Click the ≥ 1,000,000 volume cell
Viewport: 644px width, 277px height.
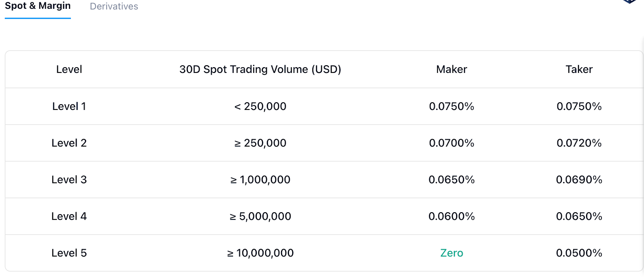[x=260, y=180]
